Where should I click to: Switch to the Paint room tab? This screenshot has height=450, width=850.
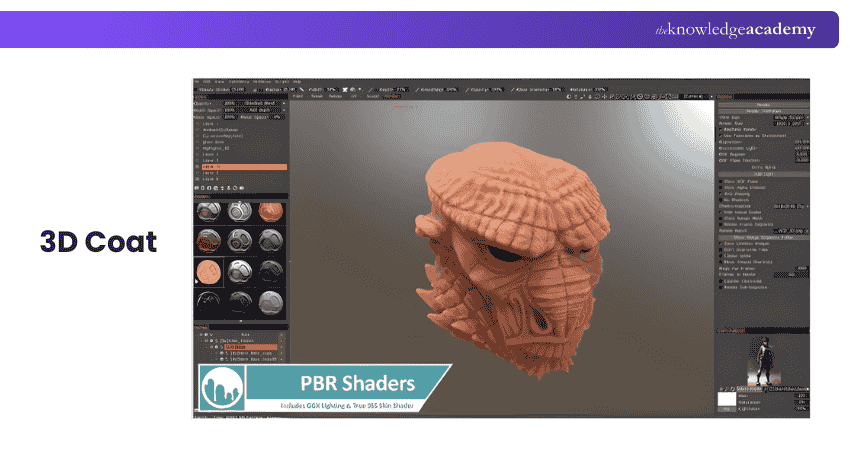298,96
